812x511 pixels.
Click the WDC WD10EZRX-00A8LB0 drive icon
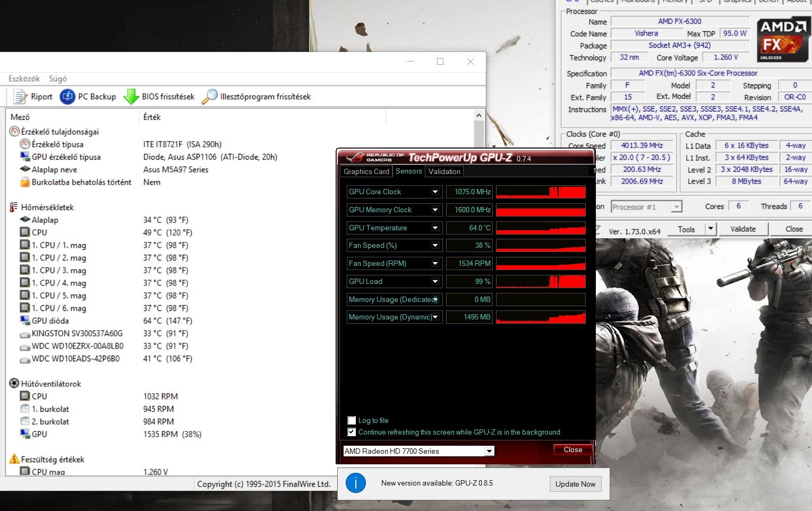25,347
